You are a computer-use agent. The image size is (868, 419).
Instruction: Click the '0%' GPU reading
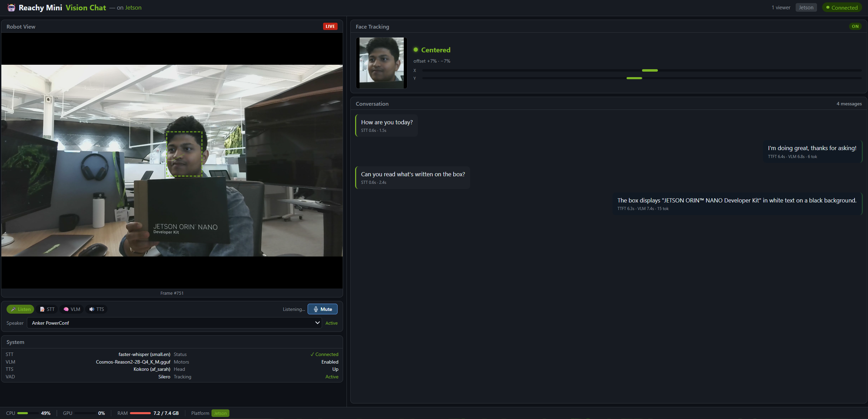[101, 413]
